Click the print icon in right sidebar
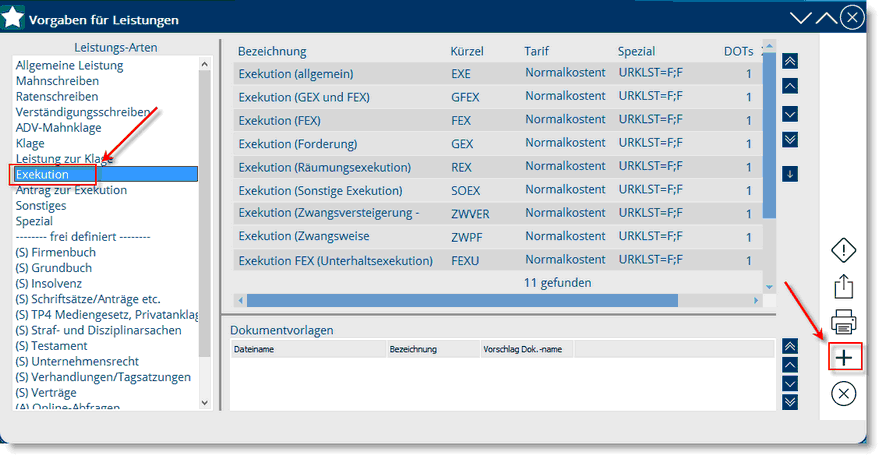Viewport: 879px width, 456px height. tap(844, 322)
